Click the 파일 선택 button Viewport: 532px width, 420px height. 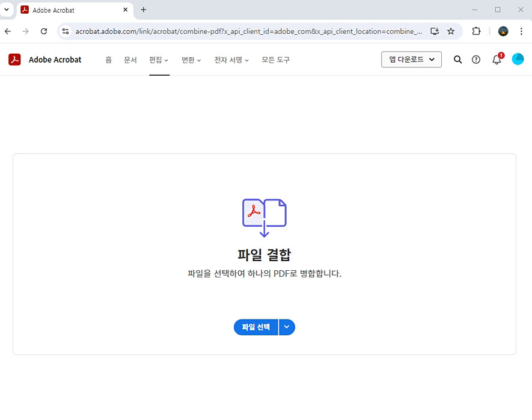(256, 327)
